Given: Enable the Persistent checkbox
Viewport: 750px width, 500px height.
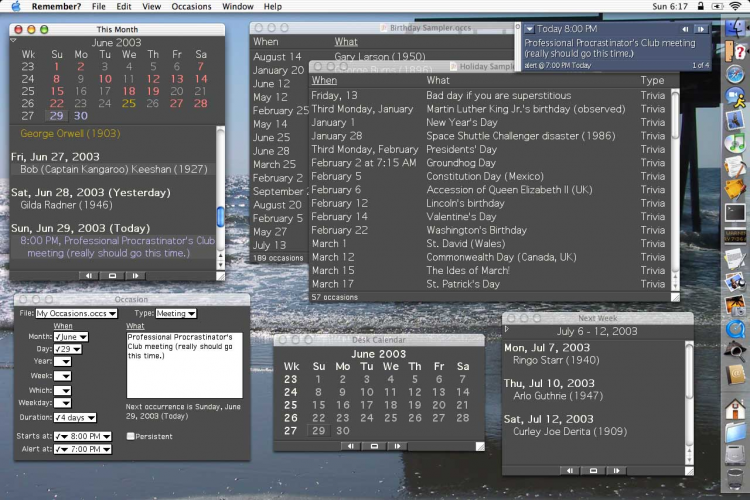Looking at the screenshot, I should [131, 436].
